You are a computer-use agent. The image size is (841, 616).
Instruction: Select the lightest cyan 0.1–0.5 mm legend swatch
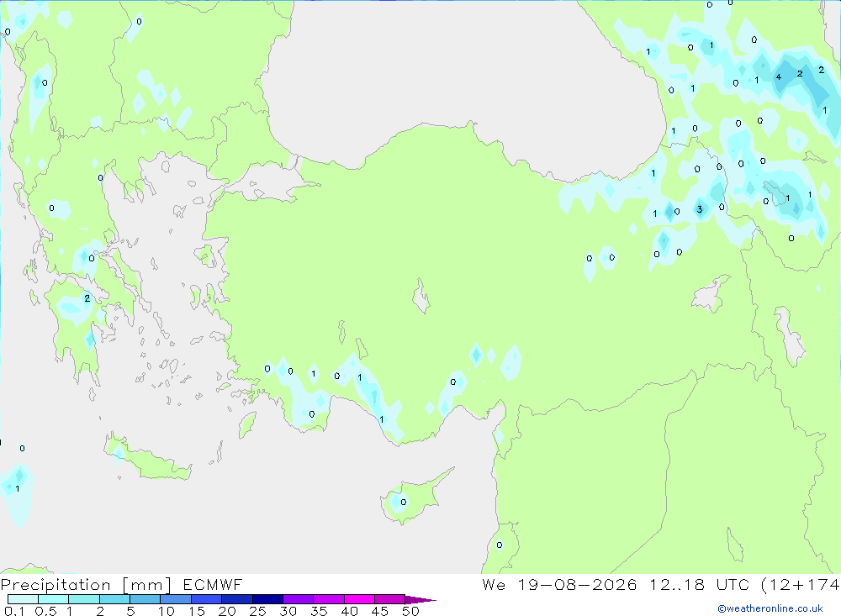click(23, 599)
